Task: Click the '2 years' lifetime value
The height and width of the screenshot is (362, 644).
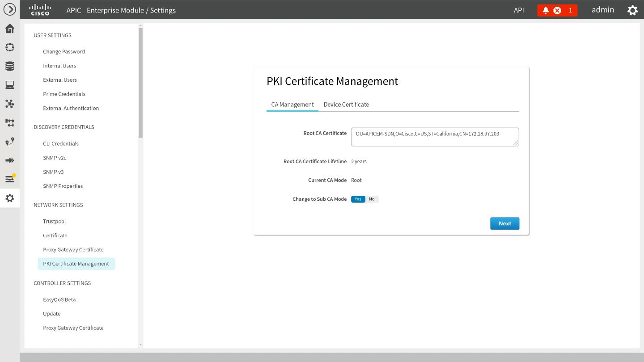Action: (359, 161)
